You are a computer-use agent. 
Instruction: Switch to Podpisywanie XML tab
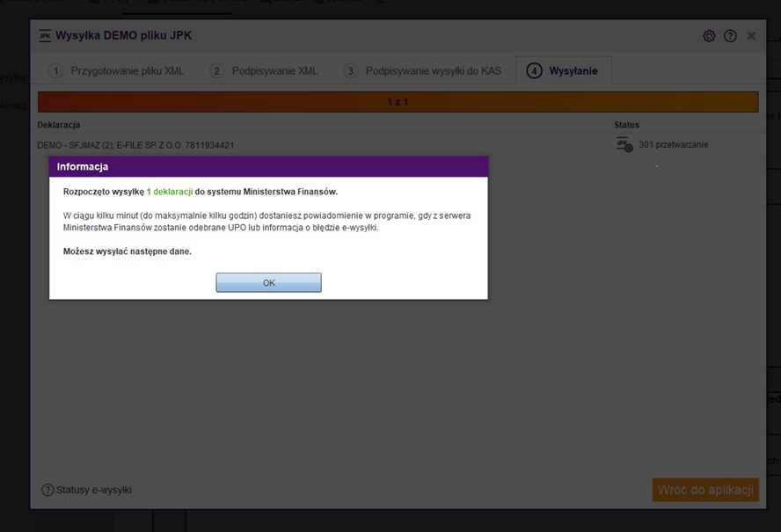tap(264, 70)
